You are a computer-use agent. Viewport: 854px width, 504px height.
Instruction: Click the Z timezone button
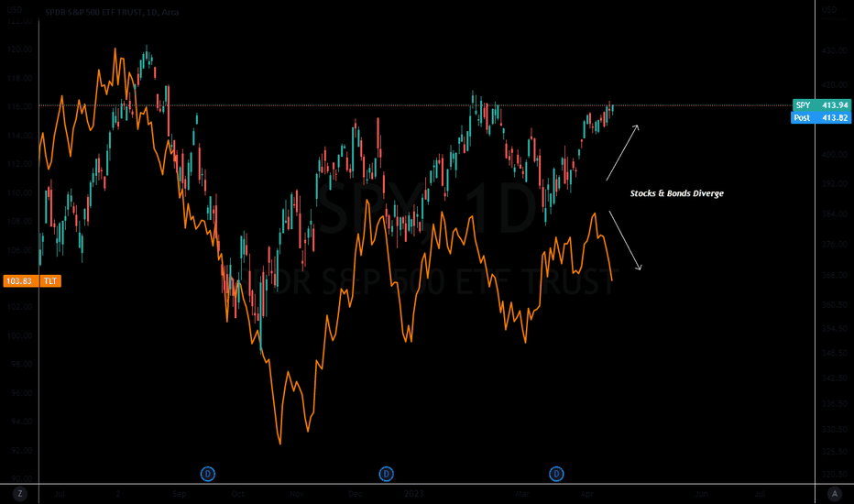click(x=19, y=494)
